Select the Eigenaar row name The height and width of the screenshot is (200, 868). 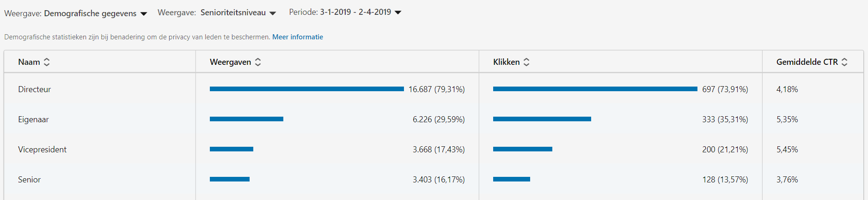pos(33,119)
